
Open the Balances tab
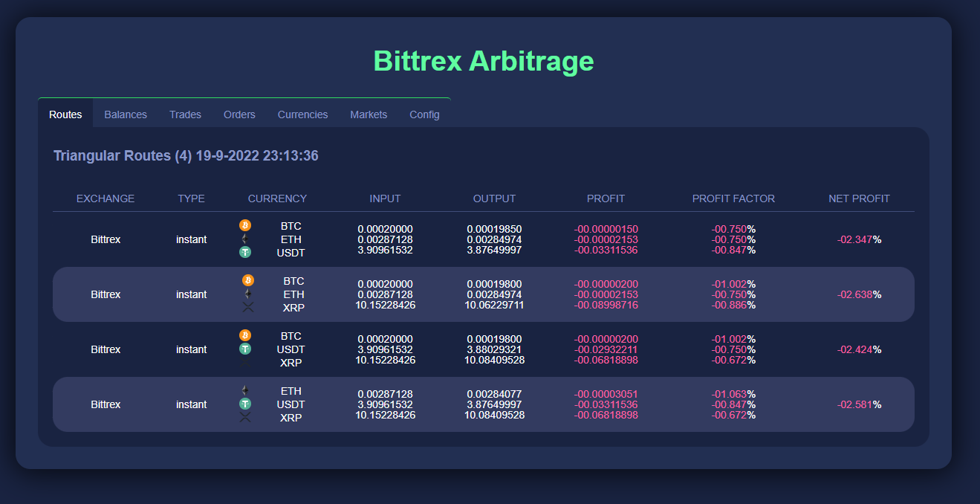(126, 114)
